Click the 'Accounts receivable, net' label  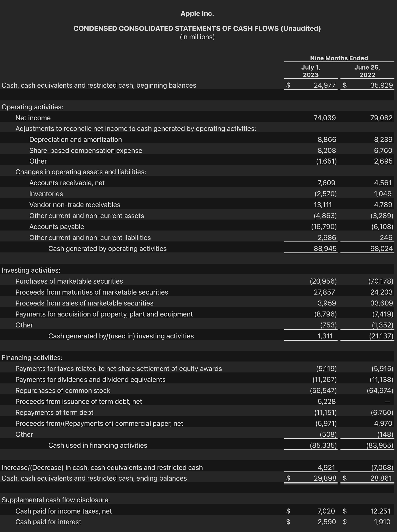click(67, 183)
